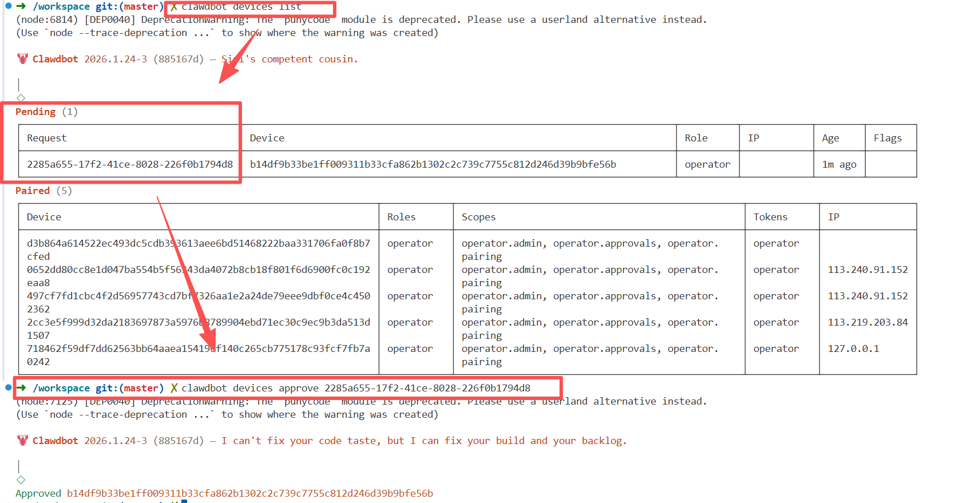Click the IP header in the Pending table
The height and width of the screenshot is (503, 980).
[x=753, y=138]
